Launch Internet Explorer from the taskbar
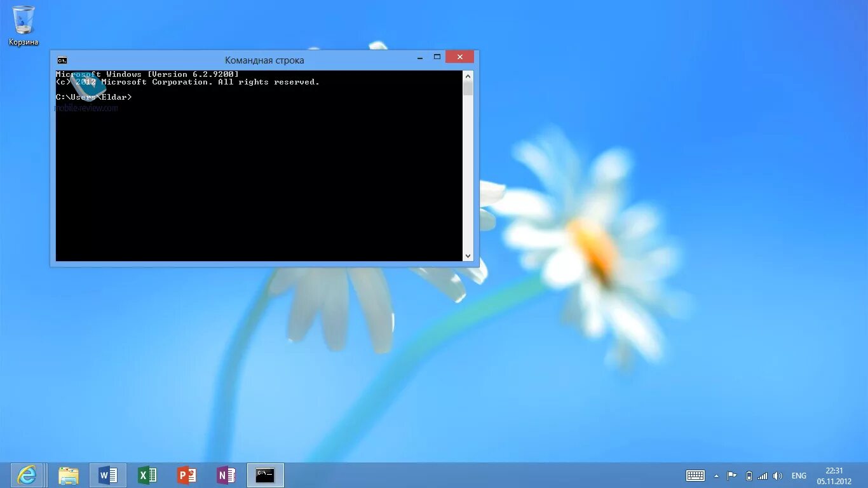 click(25, 475)
